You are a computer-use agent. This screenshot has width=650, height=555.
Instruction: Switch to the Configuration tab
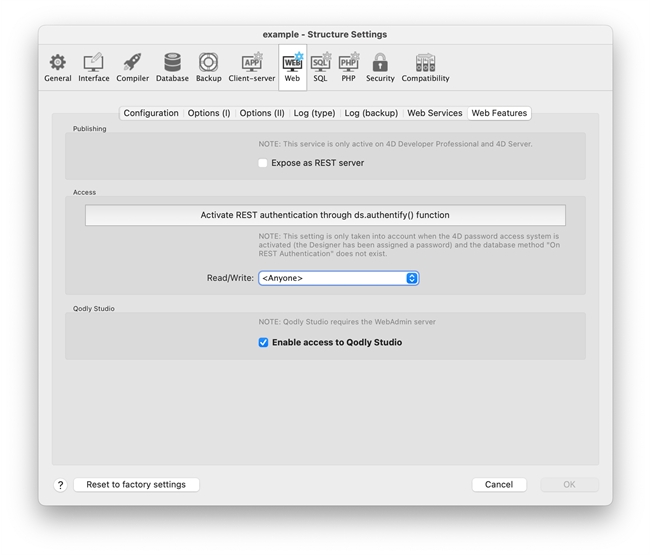(151, 113)
